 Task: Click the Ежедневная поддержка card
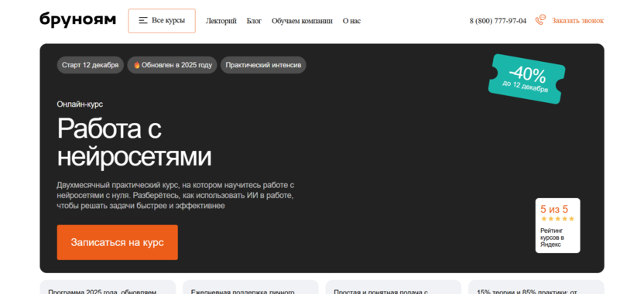tap(251, 287)
